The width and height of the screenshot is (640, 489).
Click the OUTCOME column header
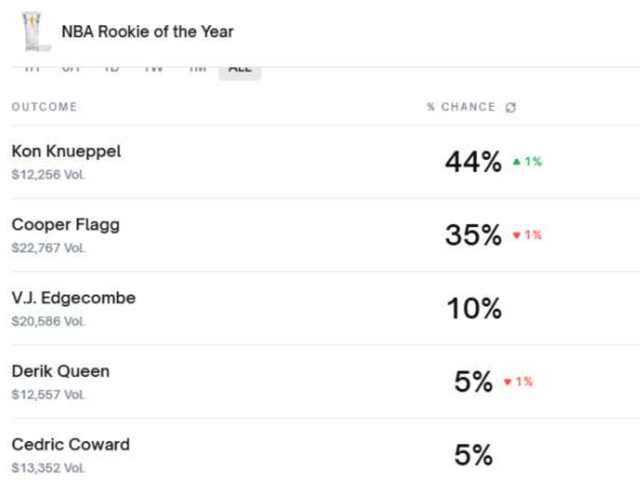[x=44, y=107]
